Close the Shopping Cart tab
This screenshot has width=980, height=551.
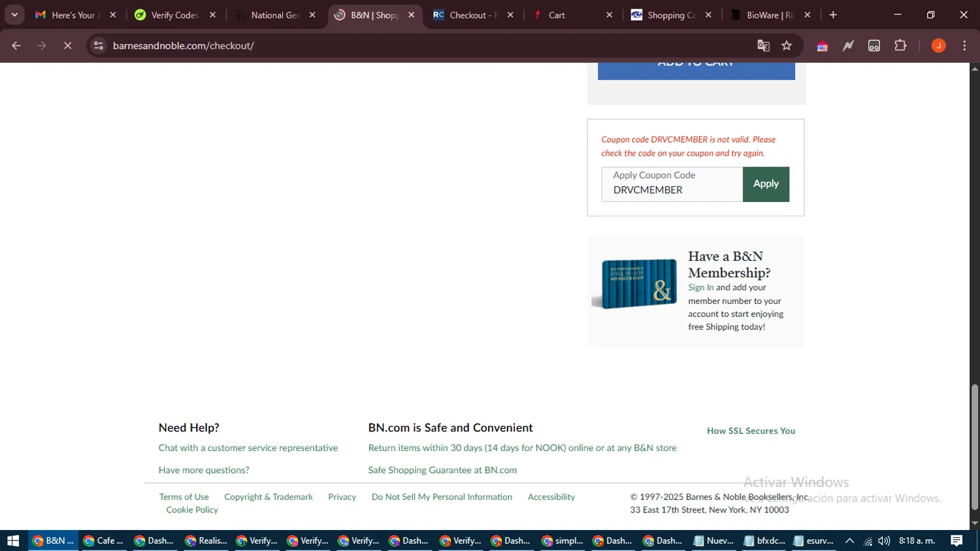(x=709, y=15)
